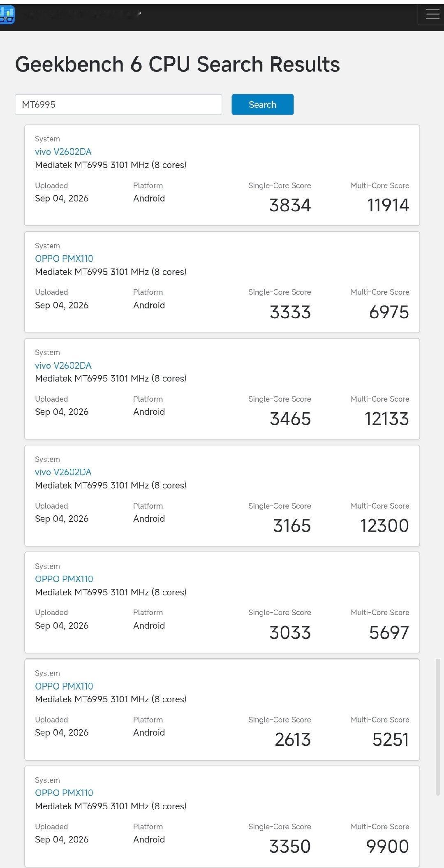This screenshot has height=868, width=444.
Task: Open vivo V2602DA result with multi-core 12300
Action: click(x=63, y=472)
